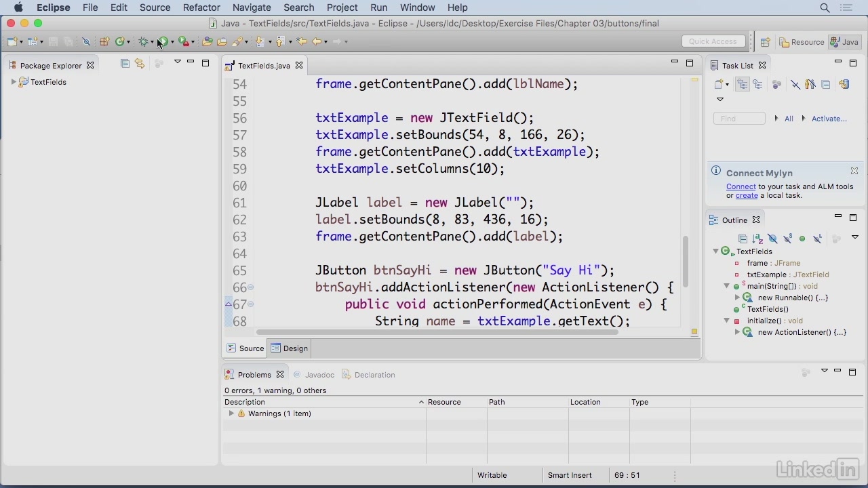This screenshot has width=868, height=488.
Task: Toggle Hide Fields in Outline
Action: (773, 239)
